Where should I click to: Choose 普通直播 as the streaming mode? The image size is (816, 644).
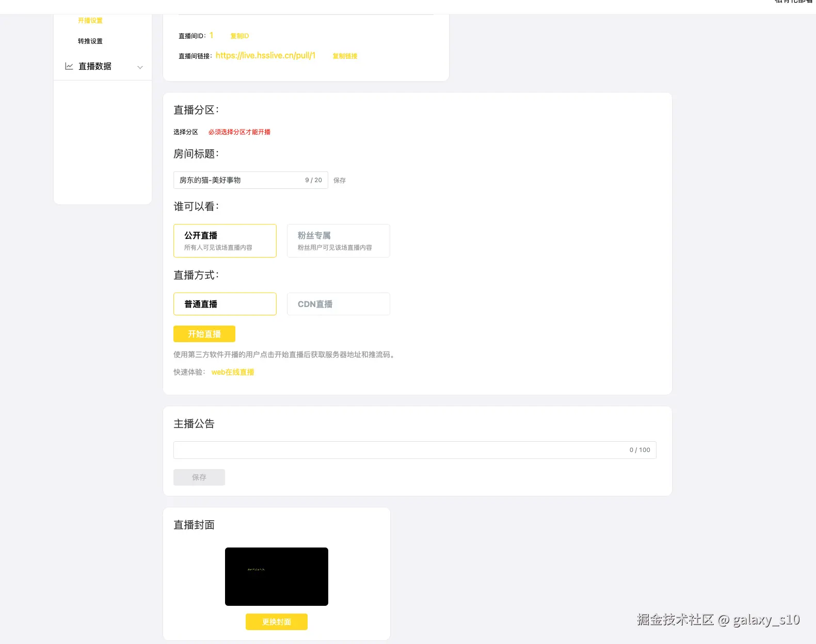point(225,304)
